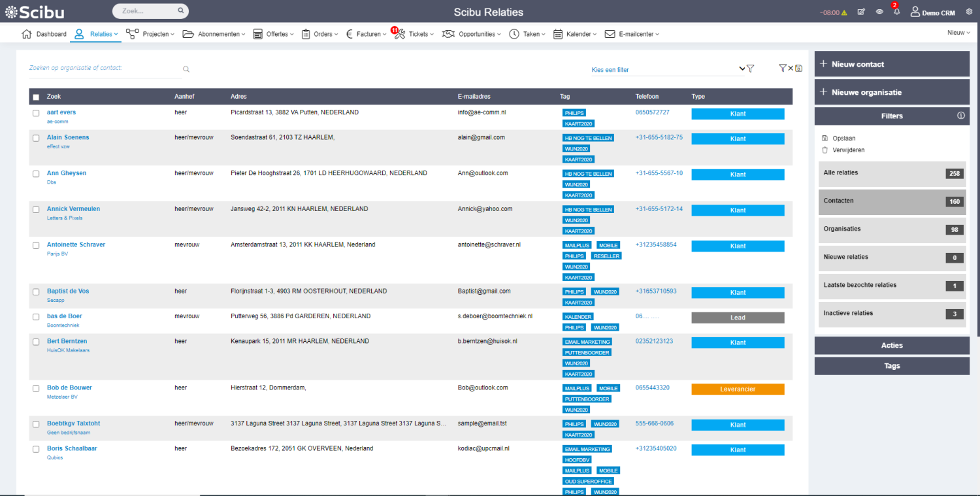Tick the Annick Vermeulen checkbox
This screenshot has width=980, height=496.
[x=36, y=210]
